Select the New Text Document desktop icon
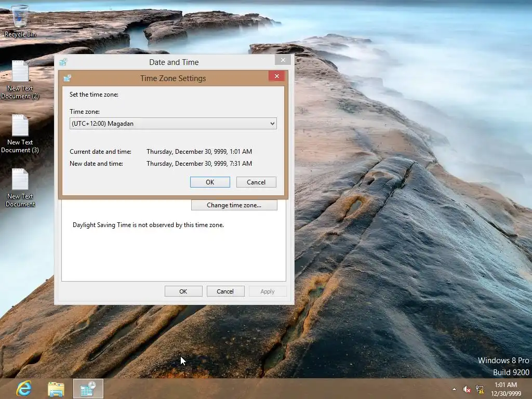532x399 pixels. click(20, 188)
